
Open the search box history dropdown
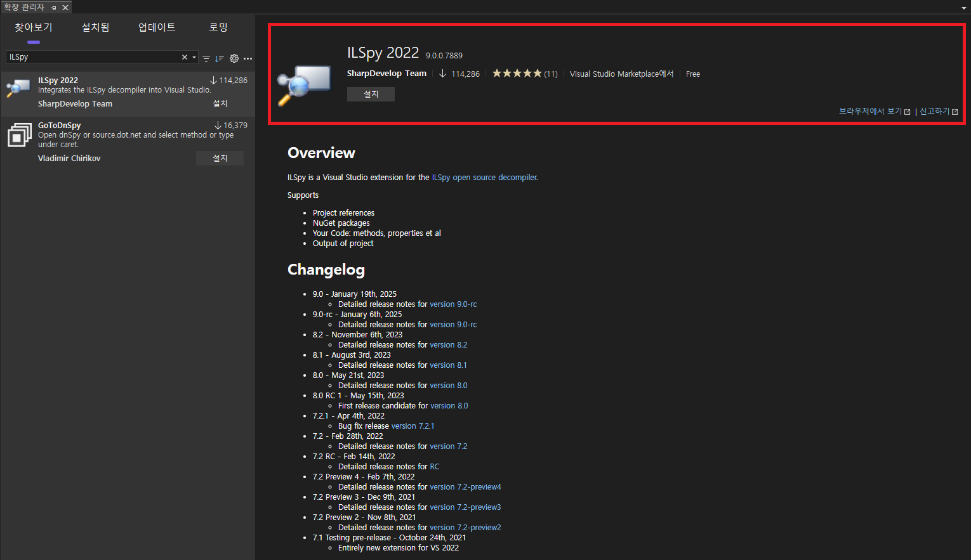[194, 57]
